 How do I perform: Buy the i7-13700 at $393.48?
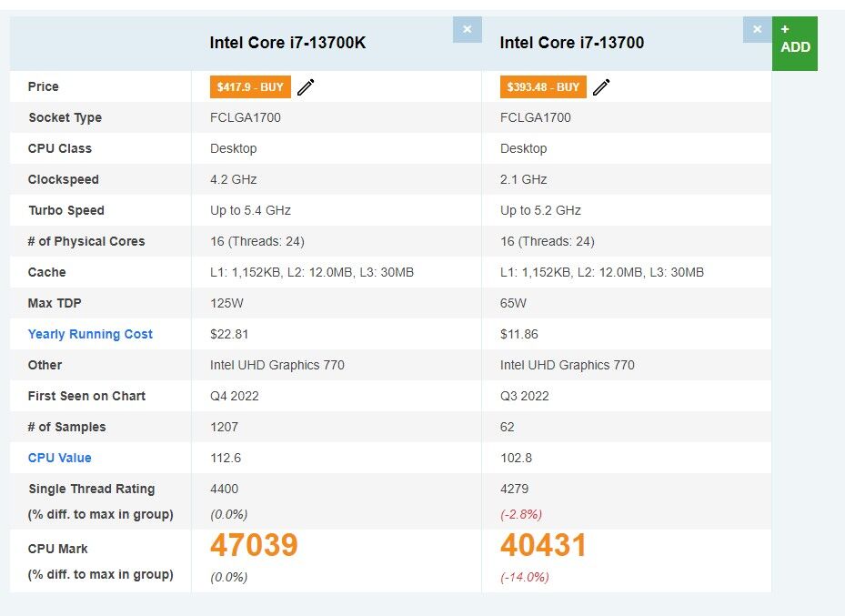point(543,86)
